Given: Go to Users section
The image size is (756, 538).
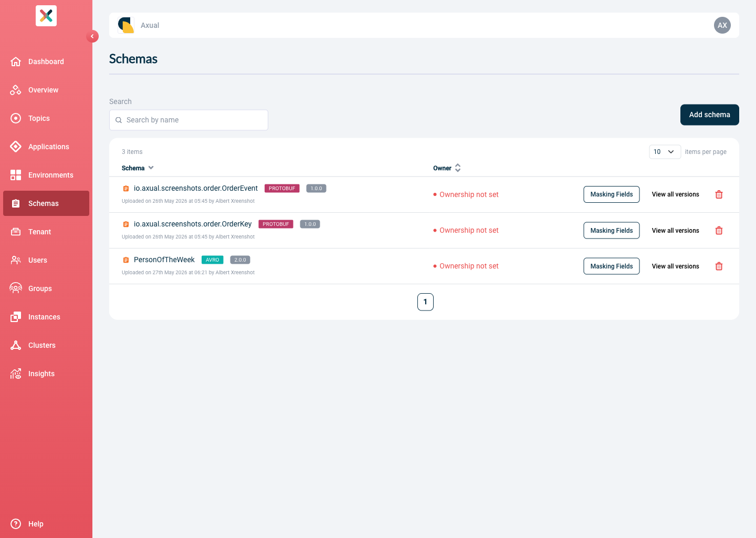Looking at the screenshot, I should click(x=46, y=260).
